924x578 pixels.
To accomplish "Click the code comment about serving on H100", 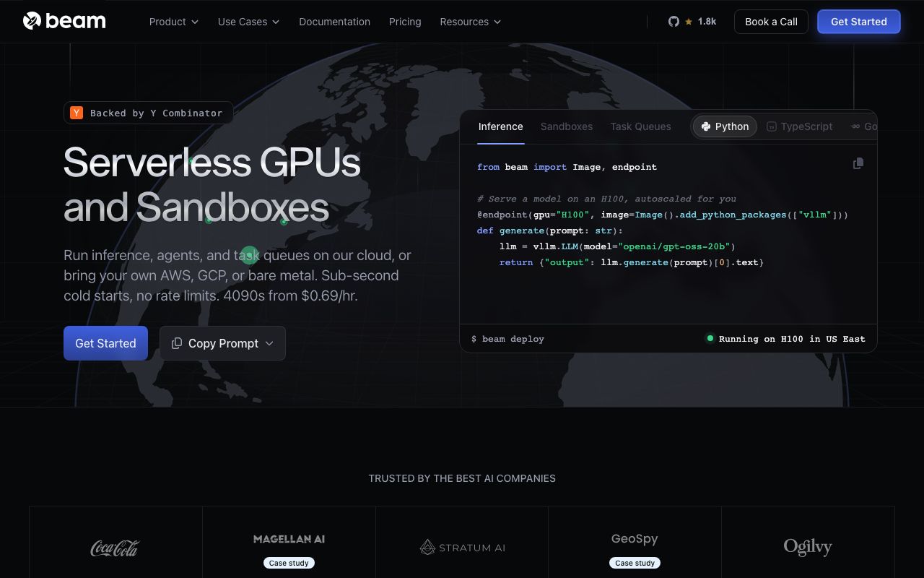I will [606, 199].
